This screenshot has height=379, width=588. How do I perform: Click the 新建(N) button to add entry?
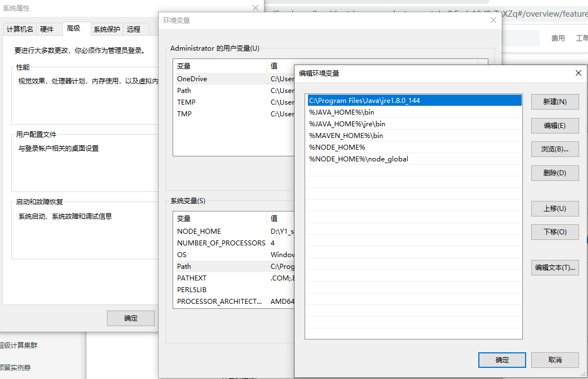click(555, 102)
